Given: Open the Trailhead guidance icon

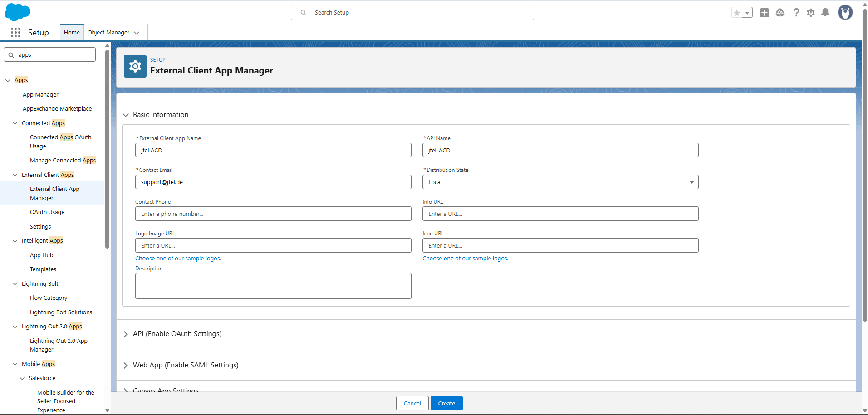Looking at the screenshot, I should pyautogui.click(x=780, y=13).
